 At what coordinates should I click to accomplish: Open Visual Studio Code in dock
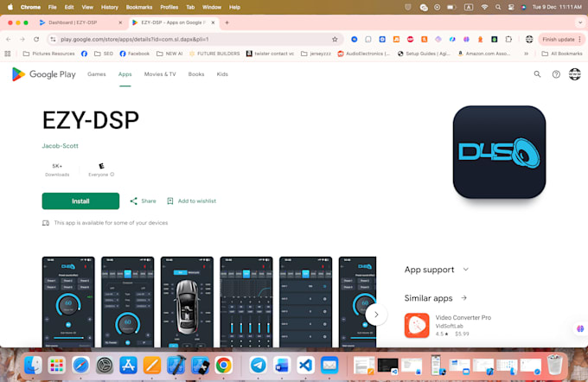(x=305, y=365)
